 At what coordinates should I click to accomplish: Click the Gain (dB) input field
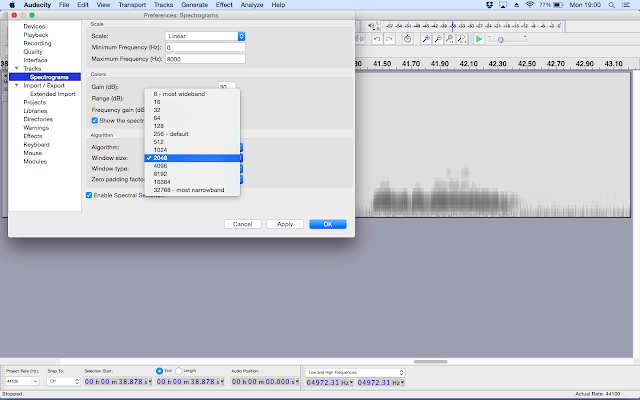coord(227,87)
